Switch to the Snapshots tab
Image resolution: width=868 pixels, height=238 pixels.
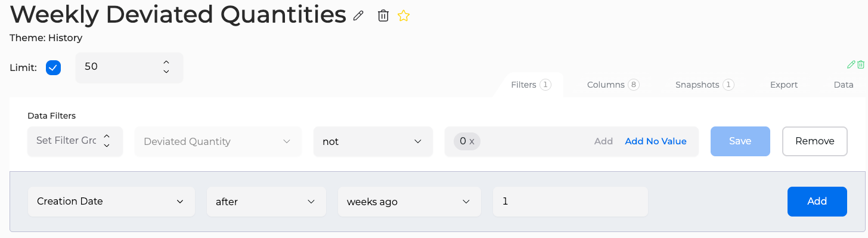[x=704, y=85]
